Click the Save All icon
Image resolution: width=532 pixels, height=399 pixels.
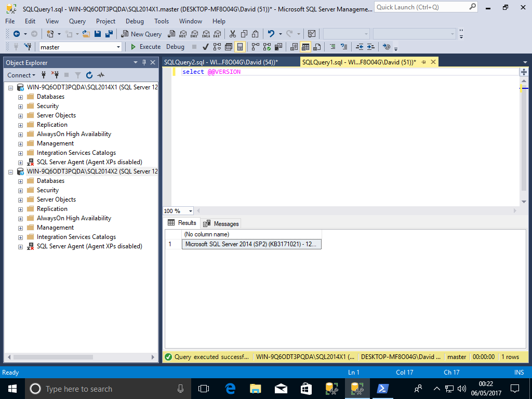109,34
